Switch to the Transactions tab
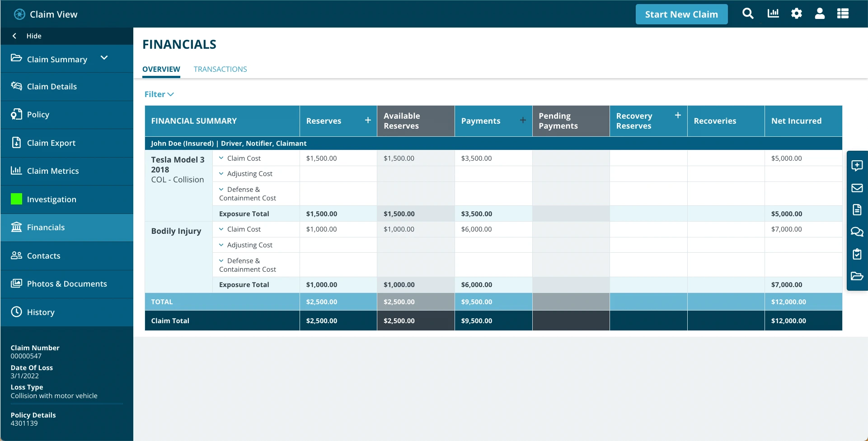This screenshot has width=868, height=441. 220,69
